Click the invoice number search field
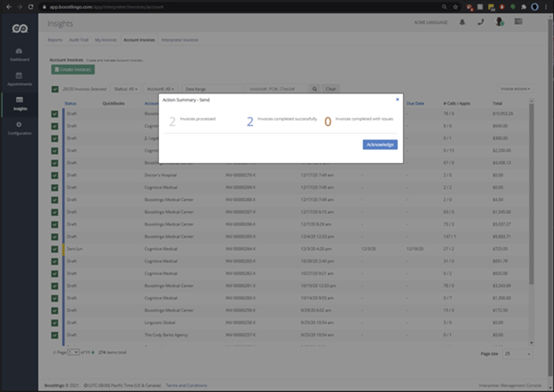Screen dimensions: 554x392 276,89
